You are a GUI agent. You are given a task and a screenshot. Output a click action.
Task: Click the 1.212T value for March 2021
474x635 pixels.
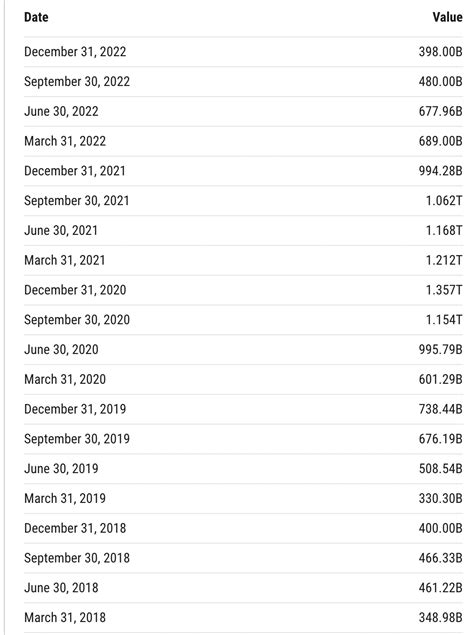tap(444, 260)
